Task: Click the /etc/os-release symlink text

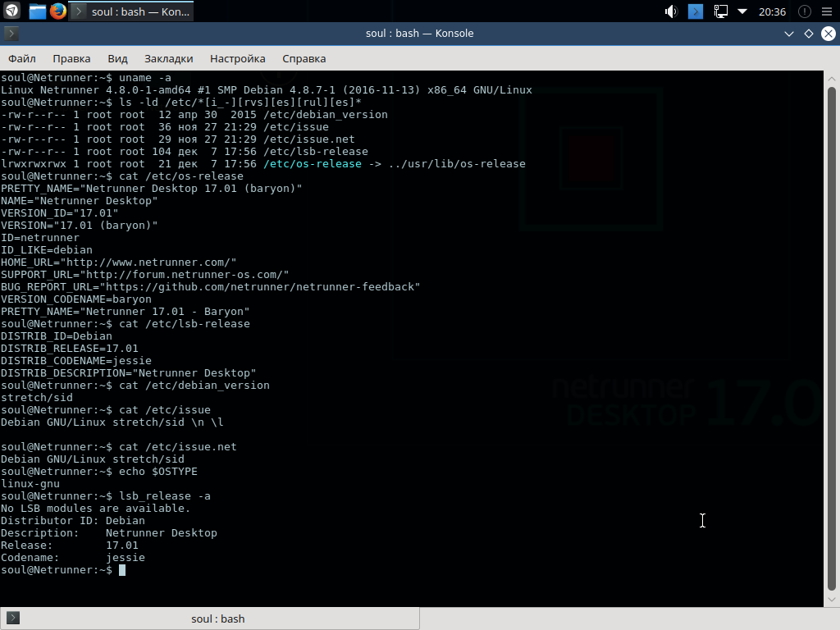Action: coord(313,164)
